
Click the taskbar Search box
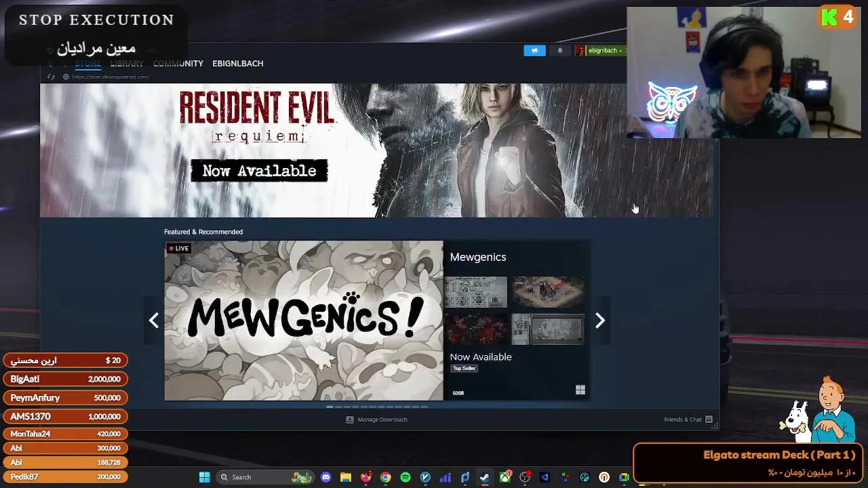(266, 477)
